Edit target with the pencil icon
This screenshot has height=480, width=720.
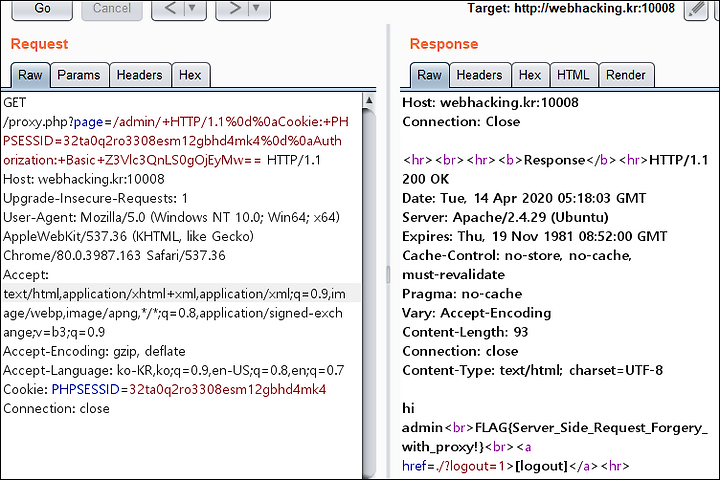click(696, 10)
